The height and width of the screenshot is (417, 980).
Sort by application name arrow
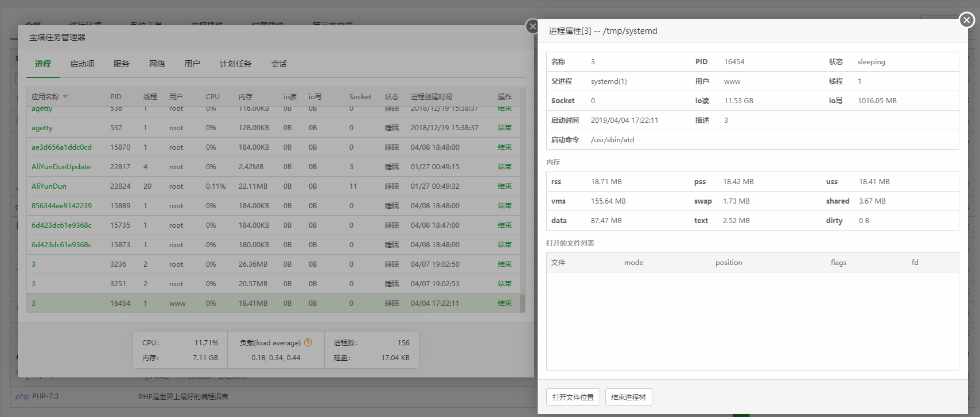(x=65, y=96)
